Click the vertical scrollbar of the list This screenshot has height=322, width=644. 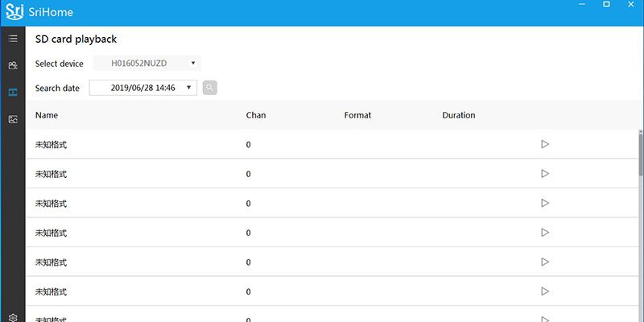[641, 157]
